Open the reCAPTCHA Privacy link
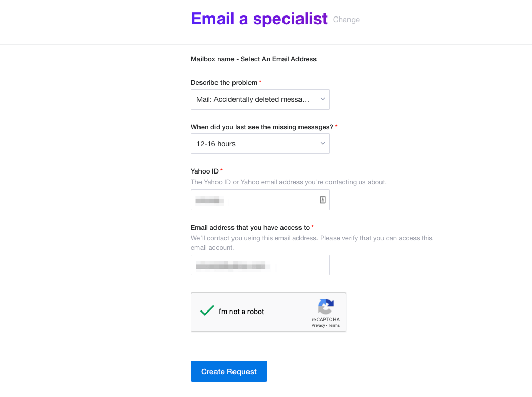Screen dimensions: 532x397 pyautogui.click(x=318, y=326)
